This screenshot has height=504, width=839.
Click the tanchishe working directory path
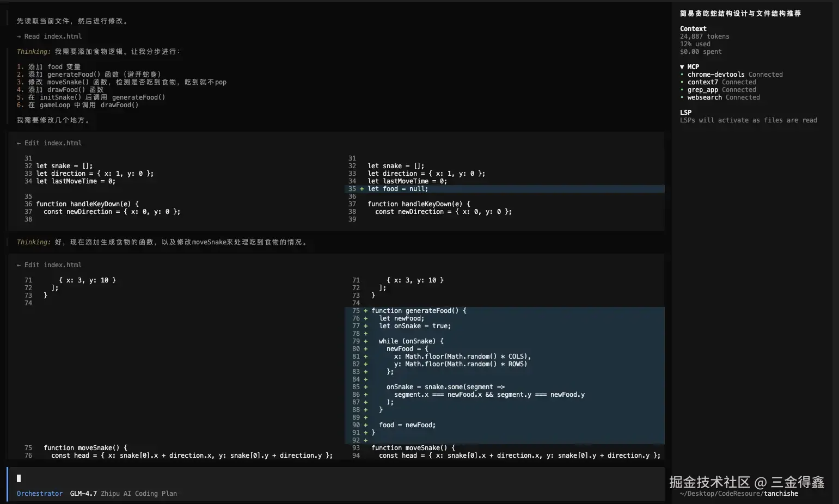click(x=781, y=494)
